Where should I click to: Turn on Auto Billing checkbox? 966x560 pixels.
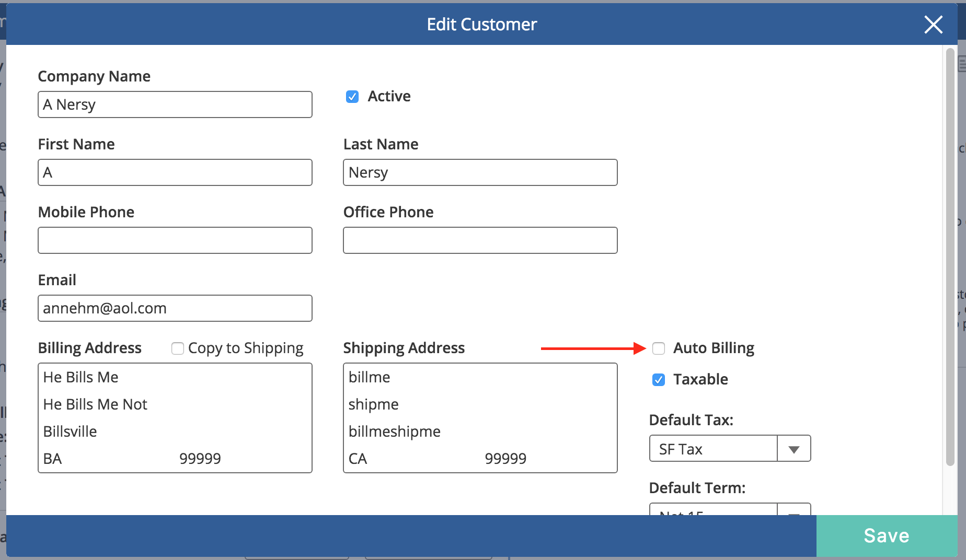pyautogui.click(x=659, y=348)
